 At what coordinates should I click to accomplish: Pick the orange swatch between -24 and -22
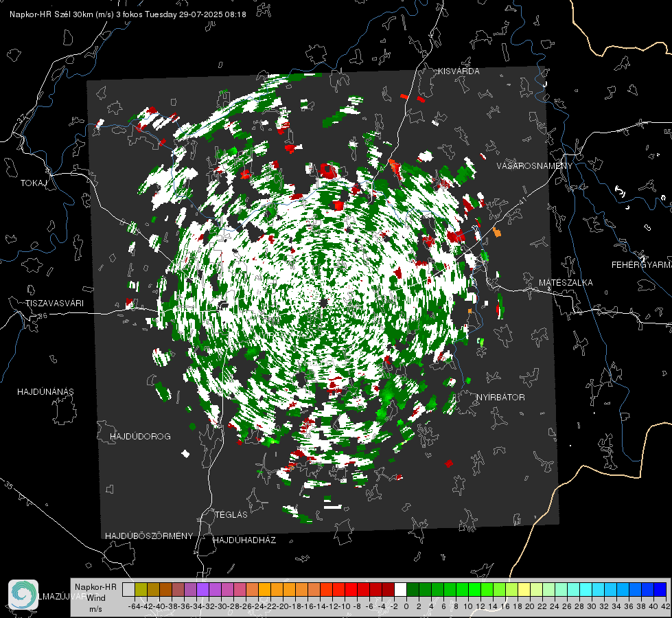pyautogui.click(x=264, y=589)
